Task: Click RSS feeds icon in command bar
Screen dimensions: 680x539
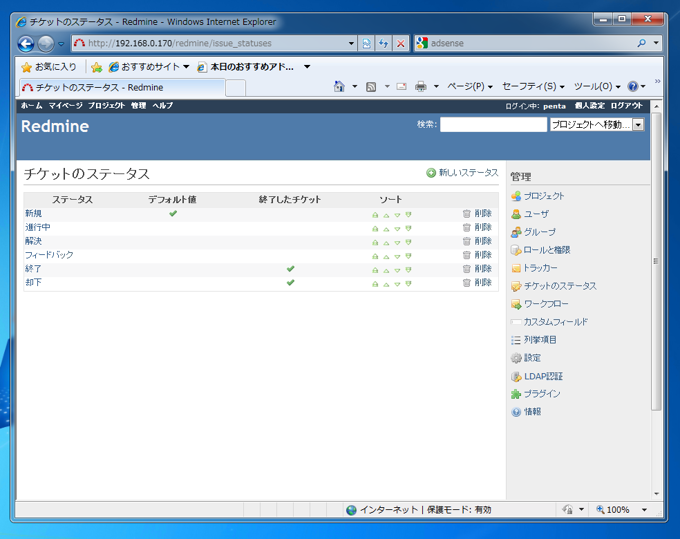Action: tap(371, 87)
